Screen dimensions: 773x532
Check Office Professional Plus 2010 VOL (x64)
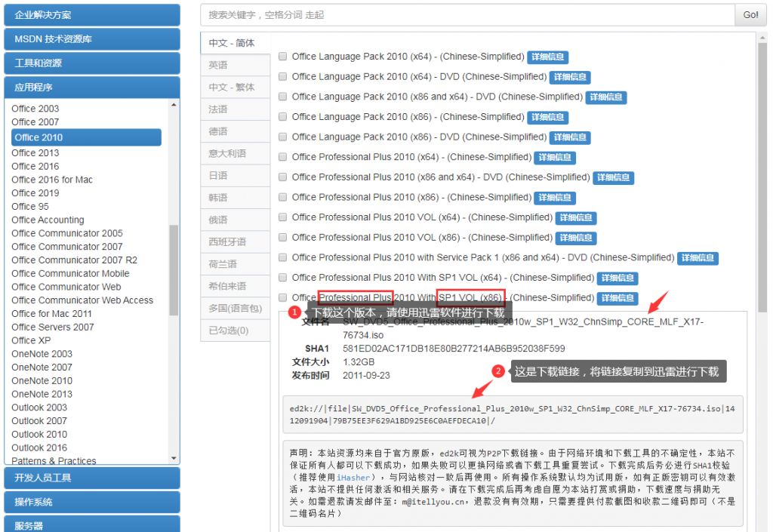[282, 217]
